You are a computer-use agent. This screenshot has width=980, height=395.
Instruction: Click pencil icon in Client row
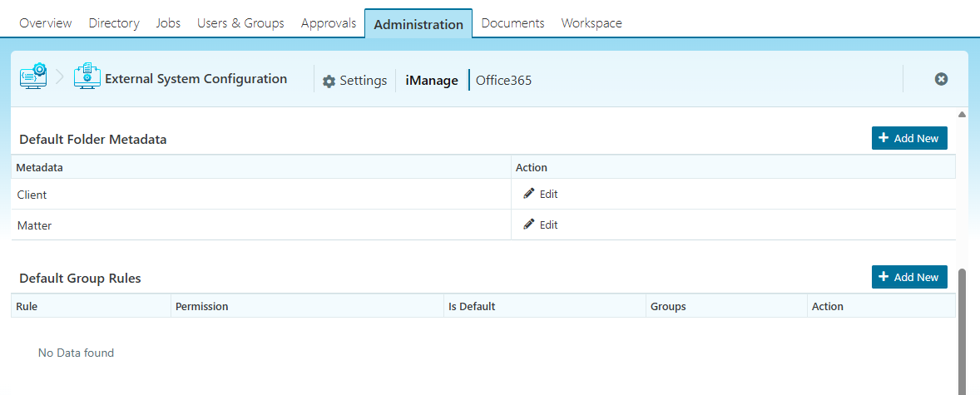pos(529,193)
